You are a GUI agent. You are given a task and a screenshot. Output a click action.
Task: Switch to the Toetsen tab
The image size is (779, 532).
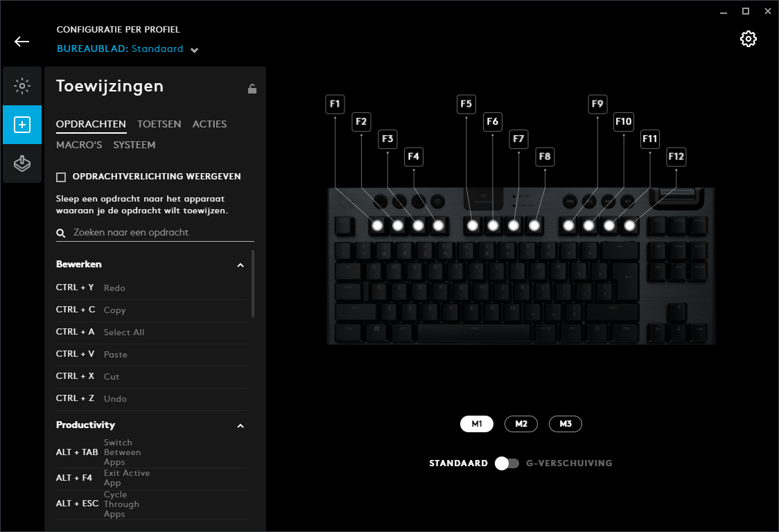(x=159, y=124)
